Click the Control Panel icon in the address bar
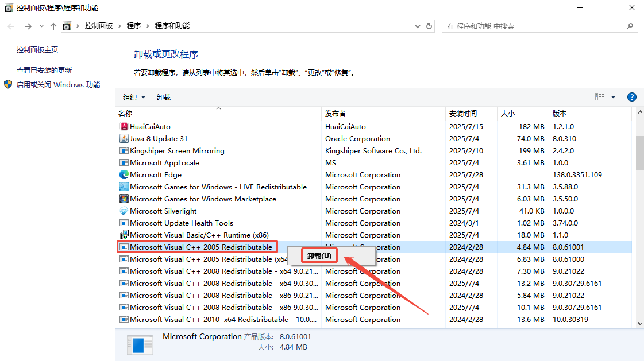This screenshot has width=644, height=361. [67, 26]
